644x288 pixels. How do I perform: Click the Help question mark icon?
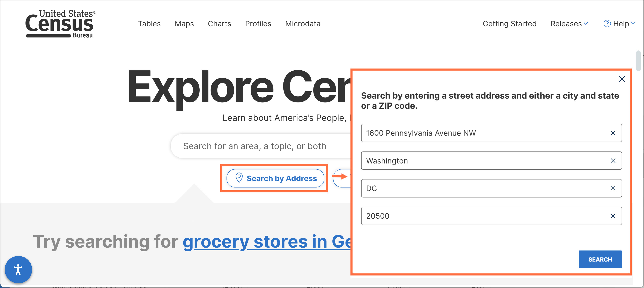(607, 24)
